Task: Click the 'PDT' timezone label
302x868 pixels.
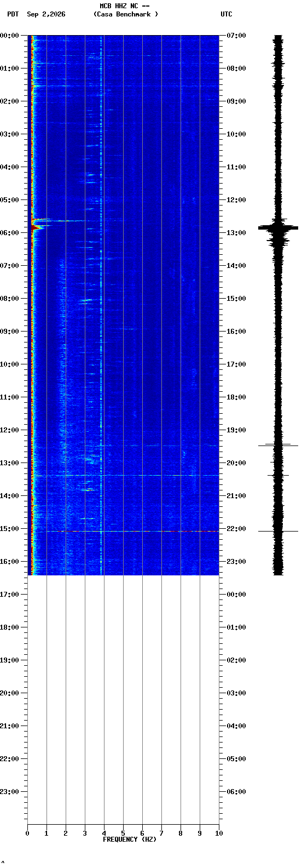Action: pos(13,14)
